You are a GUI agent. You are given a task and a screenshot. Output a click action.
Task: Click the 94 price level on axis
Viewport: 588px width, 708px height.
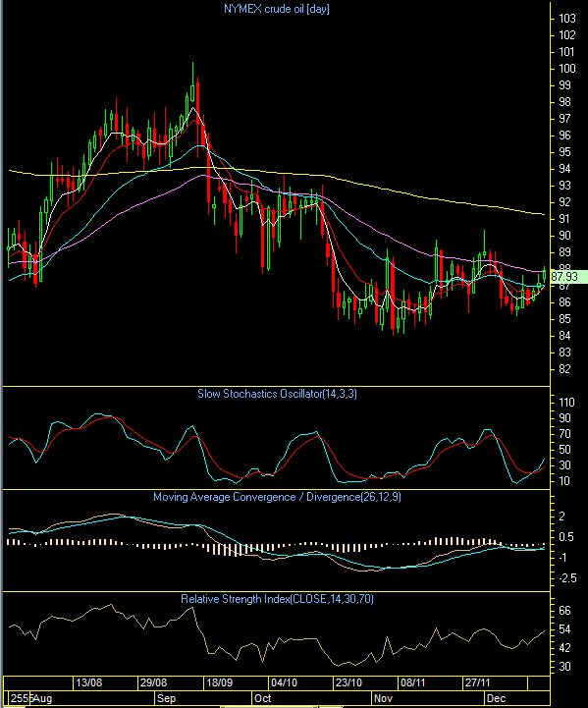564,169
